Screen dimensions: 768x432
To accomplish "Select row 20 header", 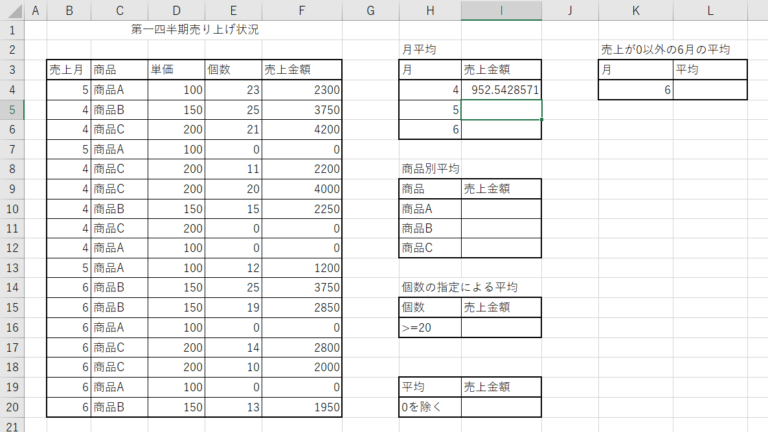I will coord(12,407).
